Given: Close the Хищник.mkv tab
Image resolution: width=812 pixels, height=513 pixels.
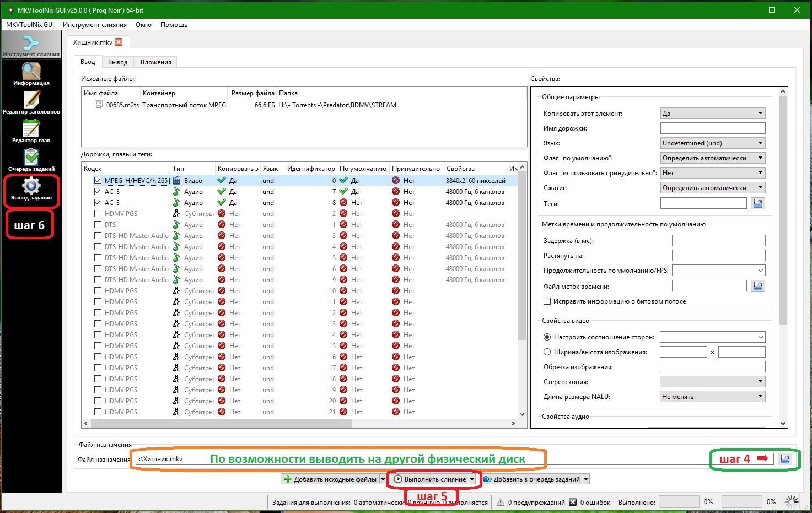Looking at the screenshot, I should tap(119, 42).
